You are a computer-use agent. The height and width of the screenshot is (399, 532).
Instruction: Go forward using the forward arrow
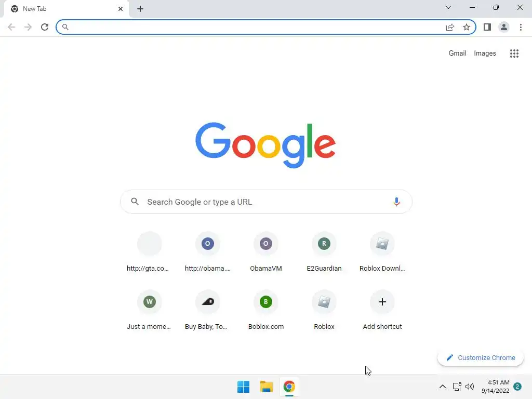tap(28, 27)
